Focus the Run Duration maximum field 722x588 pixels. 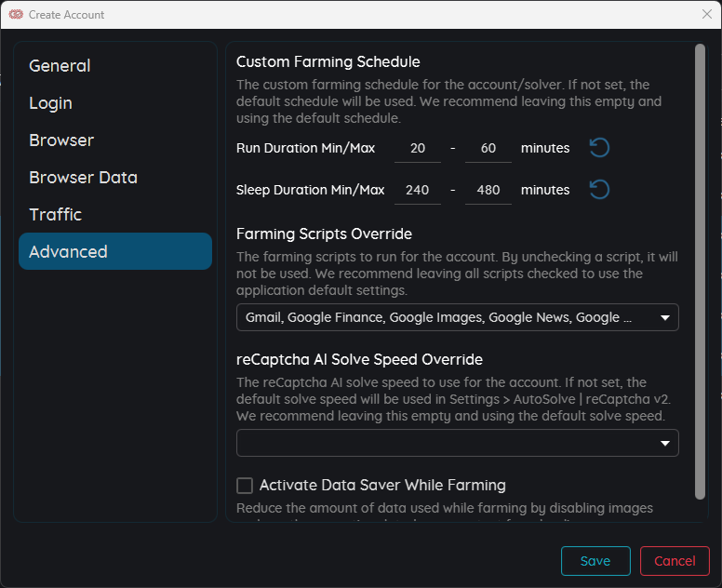[488, 149]
